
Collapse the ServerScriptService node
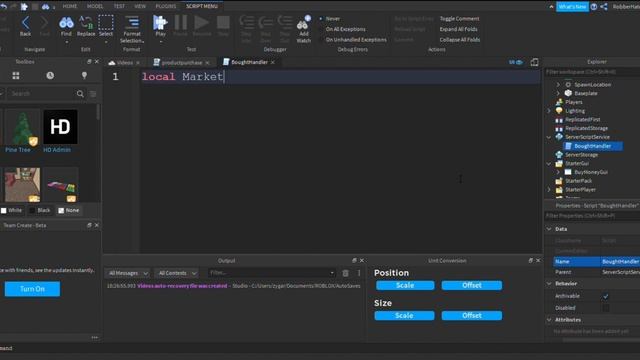pyautogui.click(x=549, y=137)
